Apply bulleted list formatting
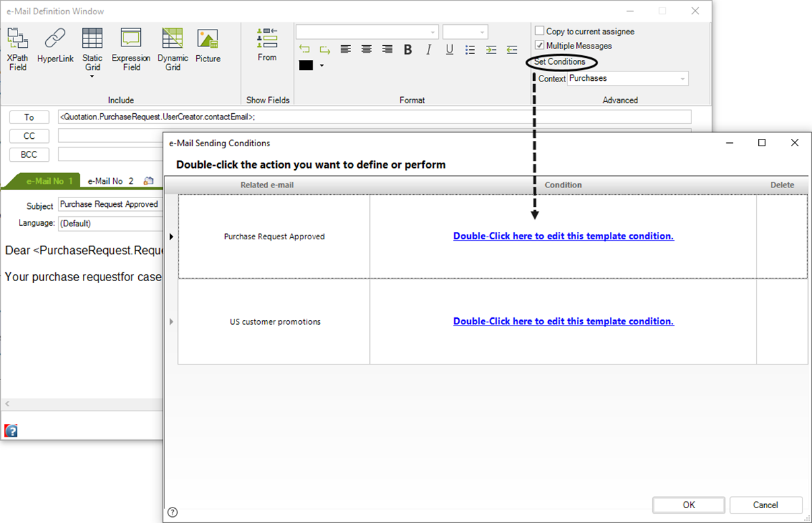 tap(470, 49)
